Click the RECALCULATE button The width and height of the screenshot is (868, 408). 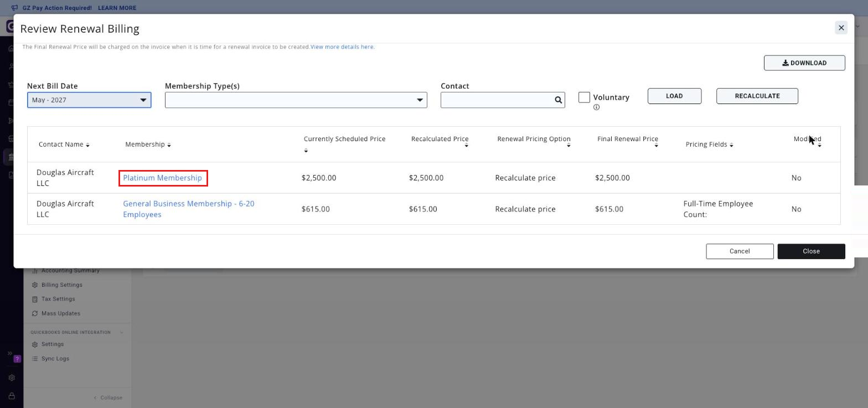757,96
